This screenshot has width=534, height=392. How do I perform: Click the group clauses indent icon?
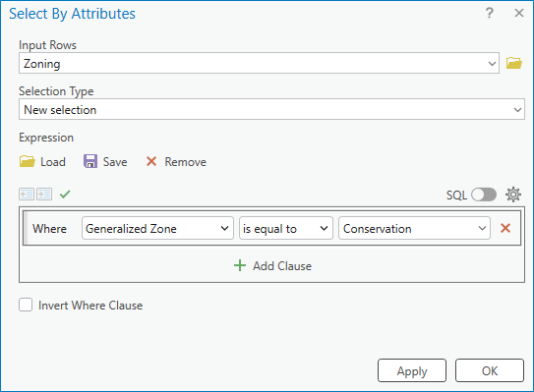[44, 194]
